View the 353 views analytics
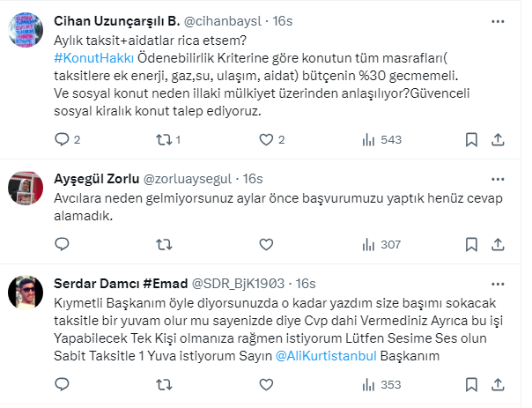This screenshot has width=532, height=408. [382, 384]
